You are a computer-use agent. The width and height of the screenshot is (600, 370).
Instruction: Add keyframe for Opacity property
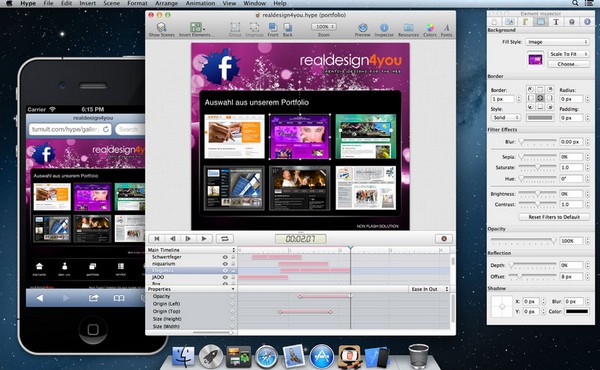232,296
